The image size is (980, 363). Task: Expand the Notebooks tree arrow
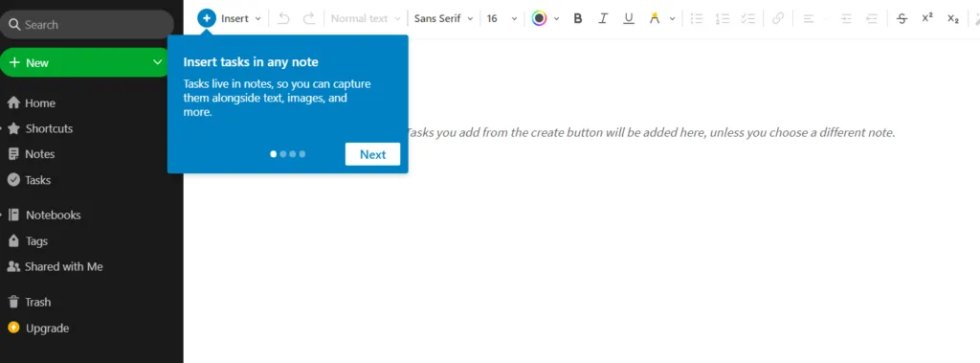[2, 216]
